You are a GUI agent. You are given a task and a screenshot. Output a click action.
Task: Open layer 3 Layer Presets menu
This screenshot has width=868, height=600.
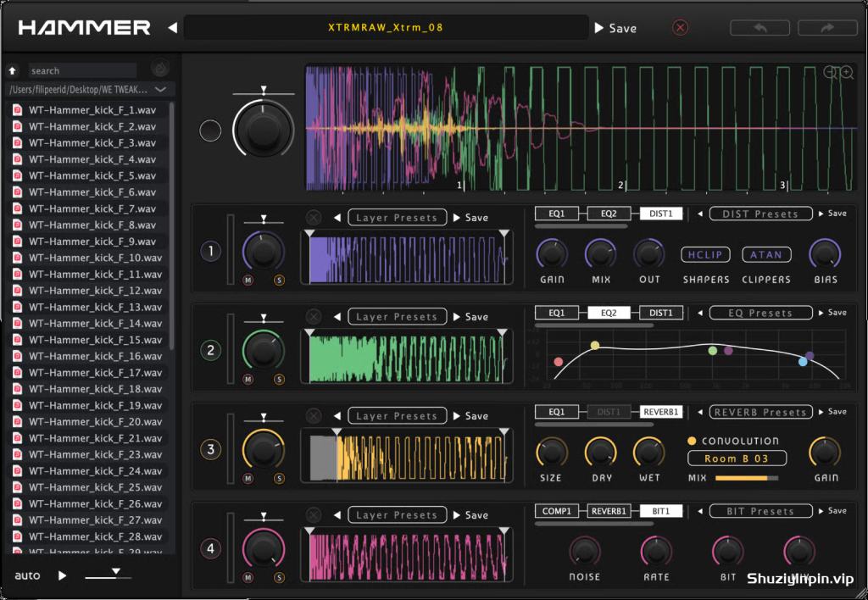(397, 416)
